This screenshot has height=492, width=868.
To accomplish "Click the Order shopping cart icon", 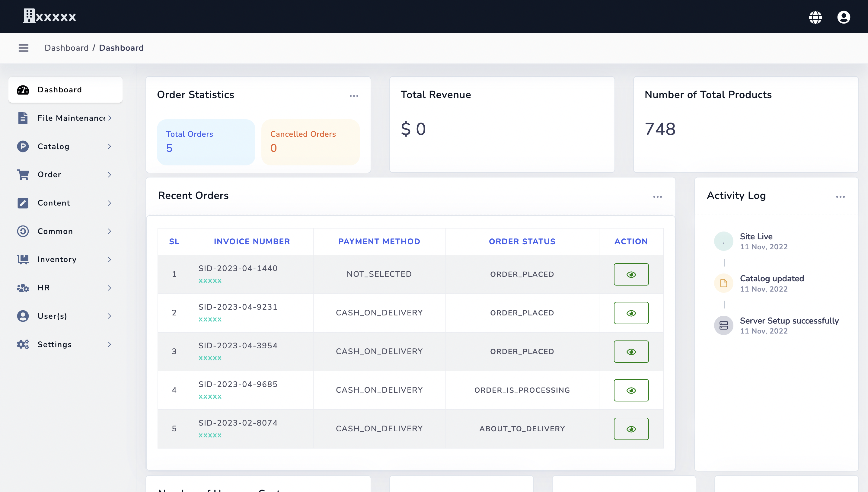I will 22,174.
